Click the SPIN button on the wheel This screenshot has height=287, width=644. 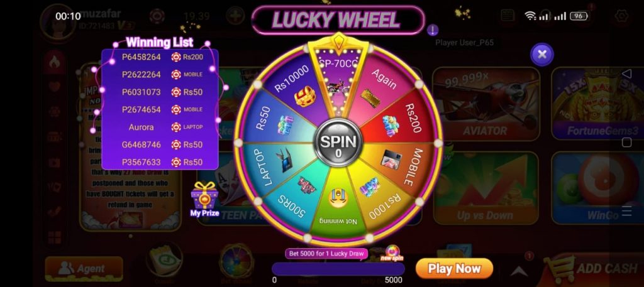pyautogui.click(x=338, y=143)
